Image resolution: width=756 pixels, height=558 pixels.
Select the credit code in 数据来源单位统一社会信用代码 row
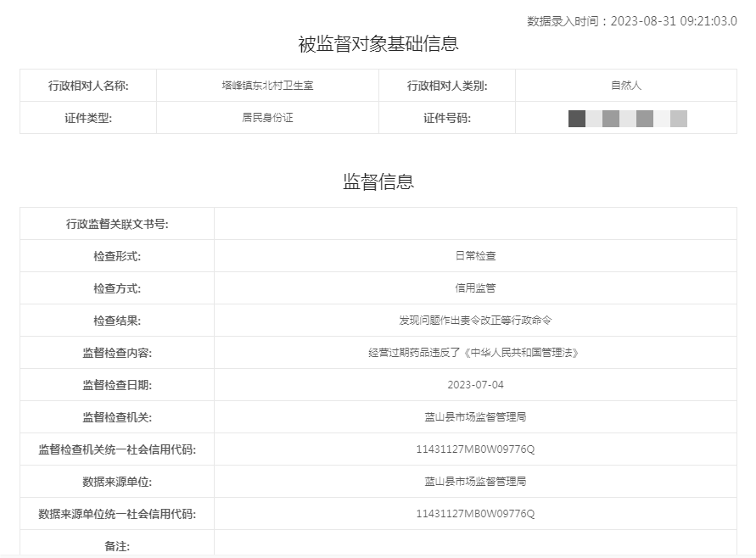pos(475,514)
